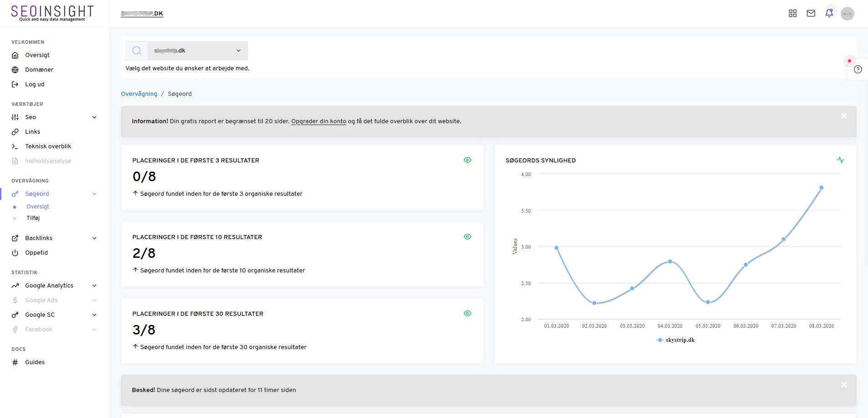The image size is (868, 418).
Task: Go to Overvågning via breadcrumb
Action: (x=139, y=94)
